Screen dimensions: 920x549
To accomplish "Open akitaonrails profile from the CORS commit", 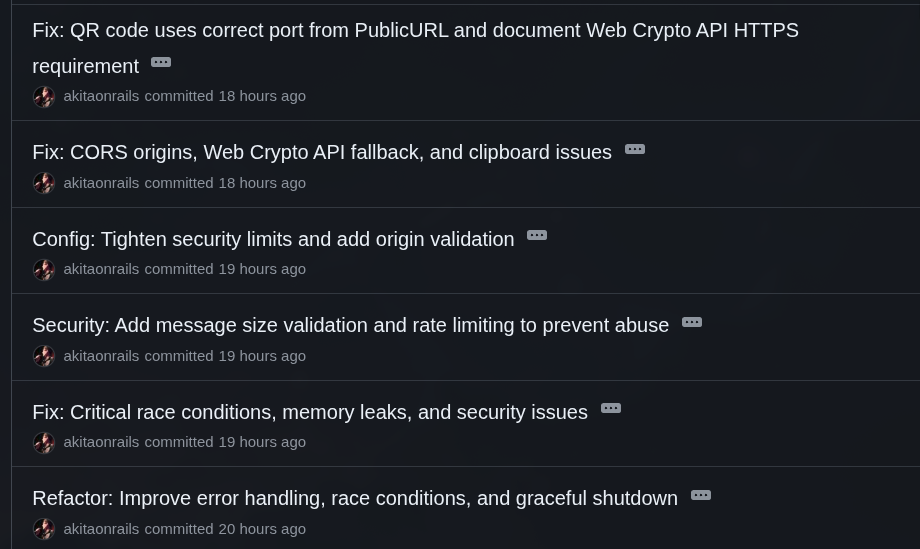I will tap(101, 183).
